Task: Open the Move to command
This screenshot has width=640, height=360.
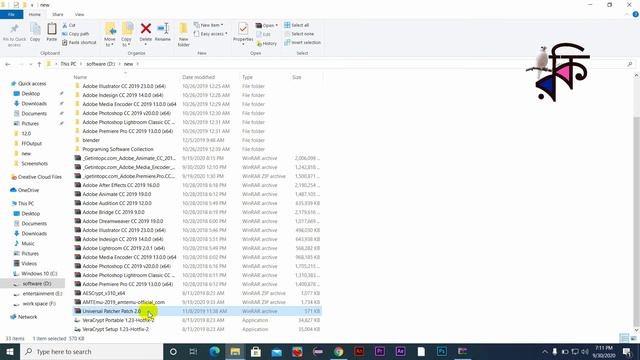Action: pos(110,34)
